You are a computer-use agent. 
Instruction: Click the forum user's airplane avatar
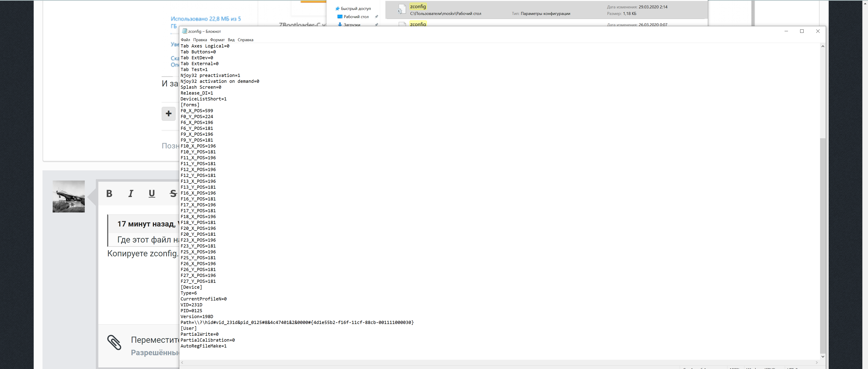pyautogui.click(x=69, y=196)
